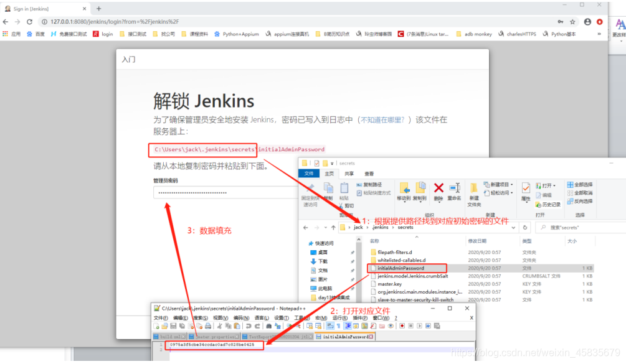626x364 pixels.
Task: Click the Explorer address bar refresh icon
Action: [525, 228]
